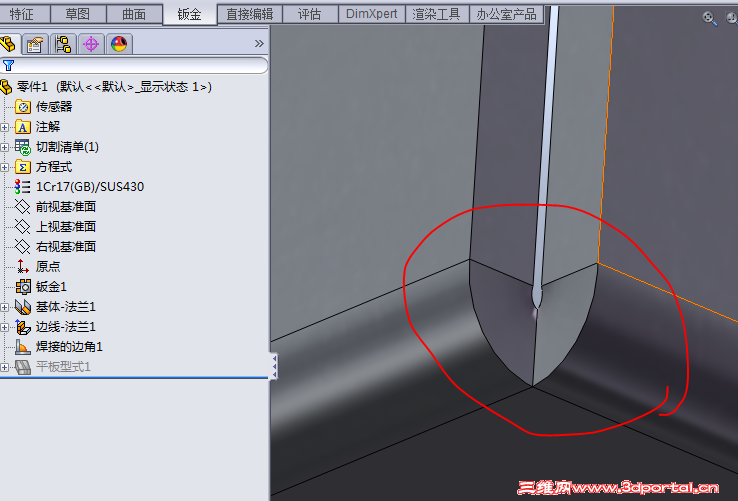This screenshot has height=501, width=738.
Task: Click the 方程式 equations folder icon
Action: [23, 167]
